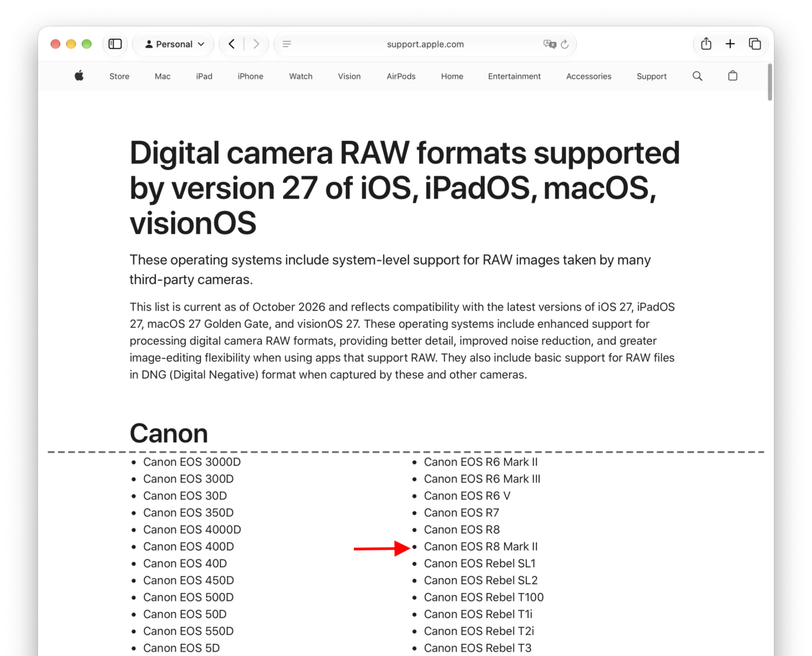Open the iPhone menu
Viewport: 812px width, 656px height.
pos(251,76)
